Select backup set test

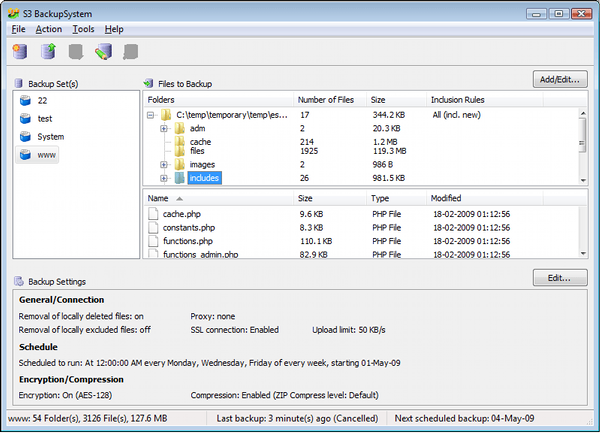pos(45,119)
